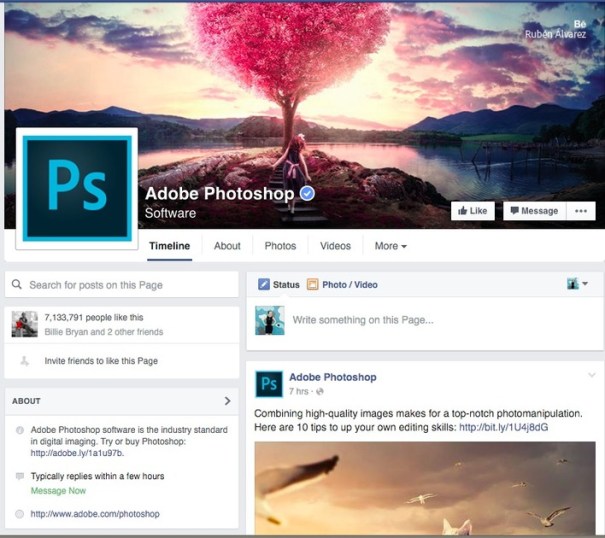Image resolution: width=605 pixels, height=538 pixels.
Task: Click the Photo / Video picture icon
Action: point(312,284)
